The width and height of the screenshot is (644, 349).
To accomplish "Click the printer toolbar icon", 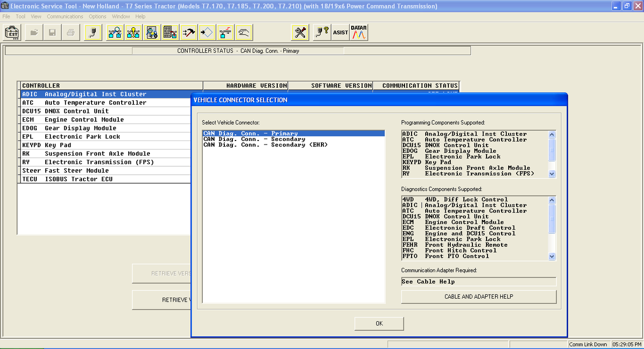I will [70, 33].
